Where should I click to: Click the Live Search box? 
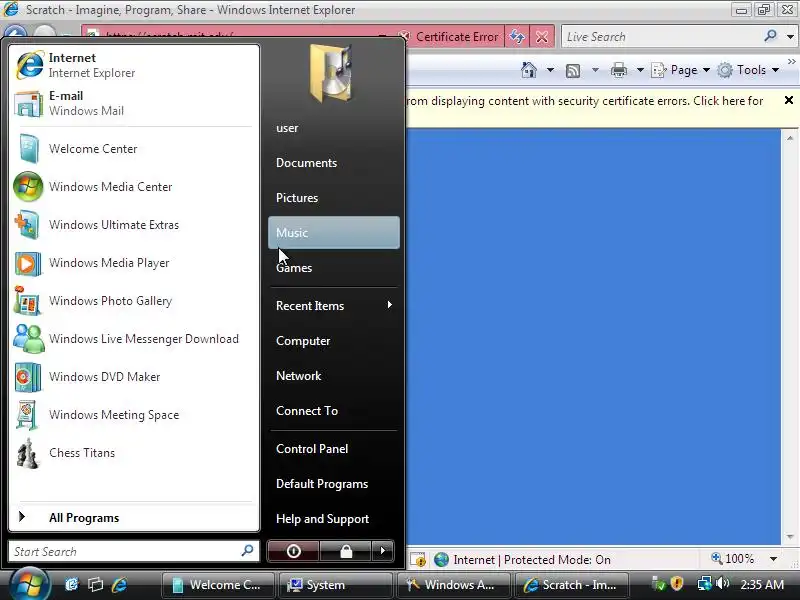click(661, 37)
